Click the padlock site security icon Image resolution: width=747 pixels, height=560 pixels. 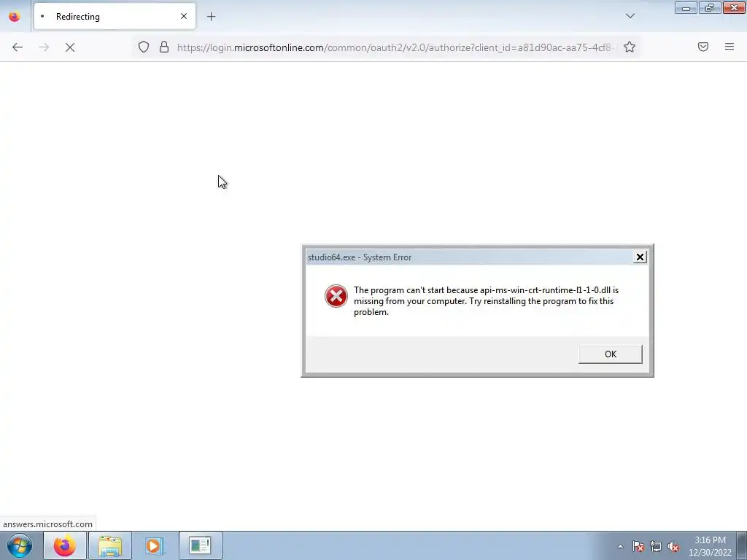(164, 47)
